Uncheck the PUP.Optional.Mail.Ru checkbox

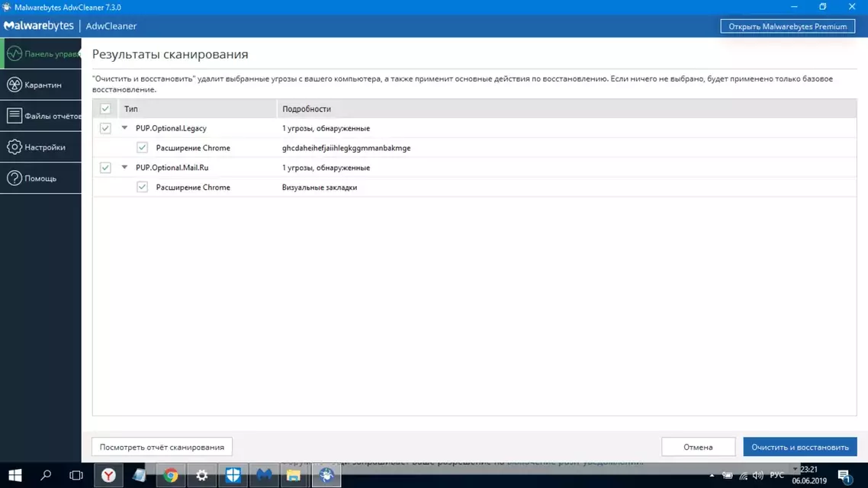105,167
